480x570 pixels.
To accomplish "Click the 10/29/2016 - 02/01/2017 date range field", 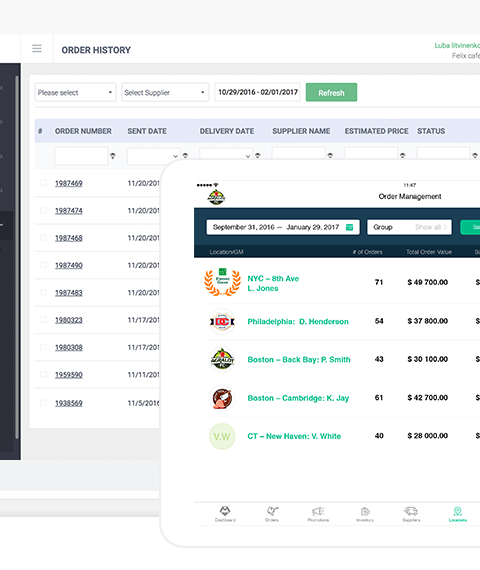I will pyautogui.click(x=257, y=92).
